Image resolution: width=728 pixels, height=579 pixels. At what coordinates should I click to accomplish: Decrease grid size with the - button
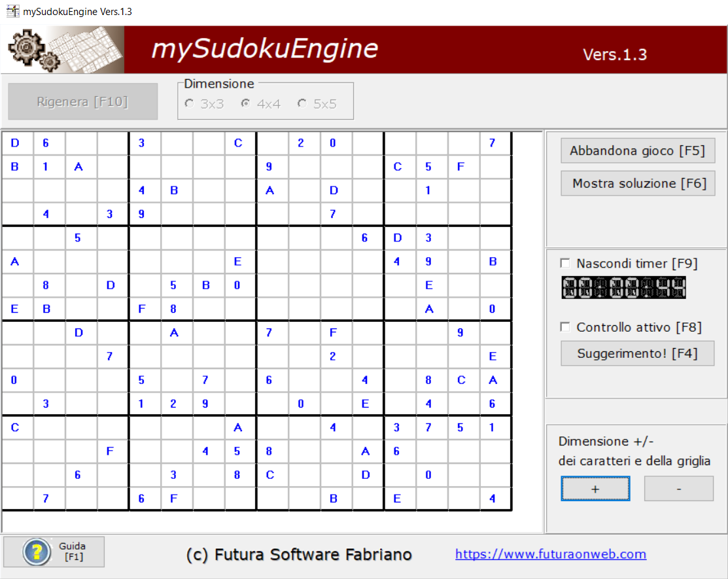click(678, 489)
